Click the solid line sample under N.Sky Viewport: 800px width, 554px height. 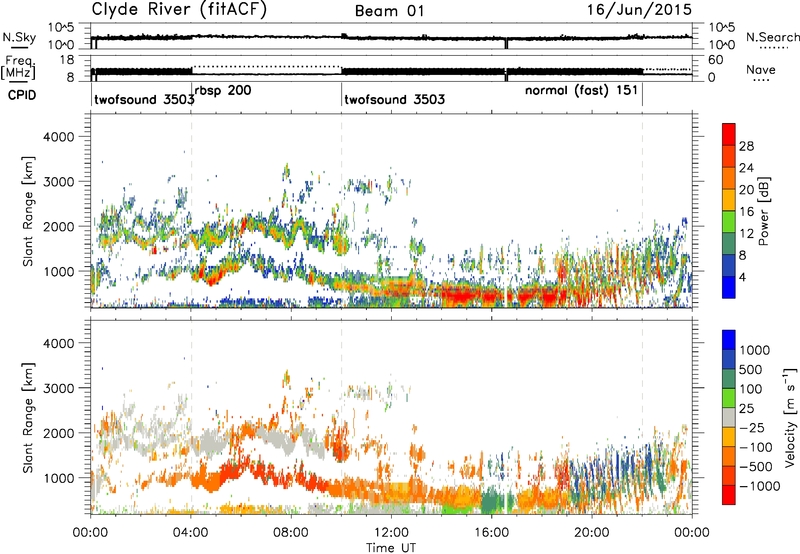pyautogui.click(x=19, y=47)
